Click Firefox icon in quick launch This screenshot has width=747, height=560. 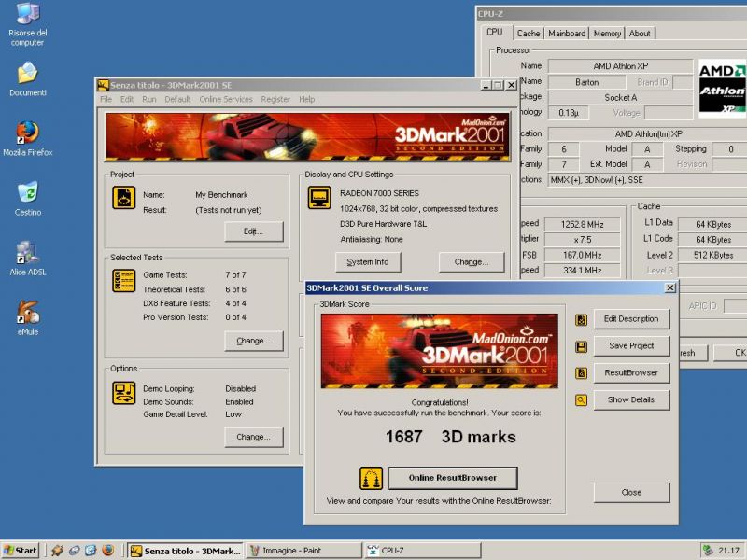coord(107,551)
